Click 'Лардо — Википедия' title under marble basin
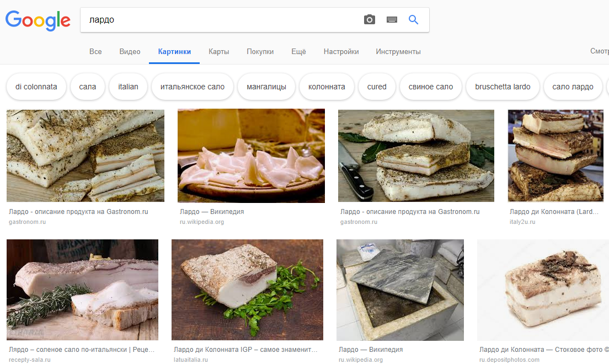Screen dimensions: 609x364 (x=371, y=350)
